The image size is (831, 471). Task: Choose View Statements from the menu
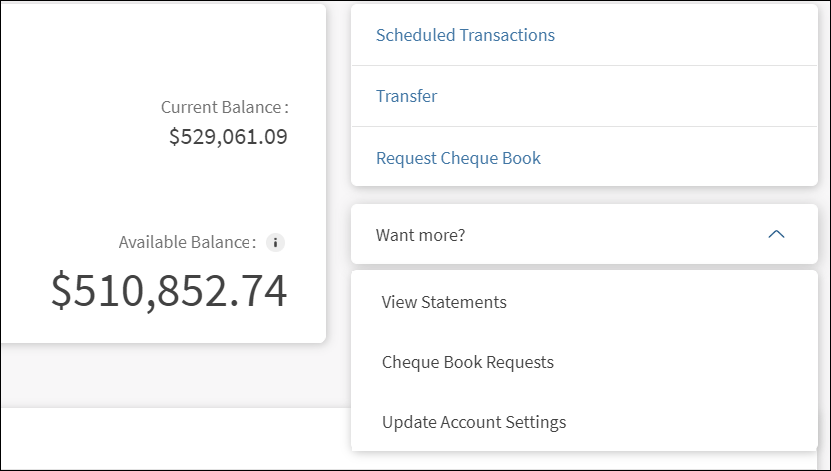click(x=444, y=302)
